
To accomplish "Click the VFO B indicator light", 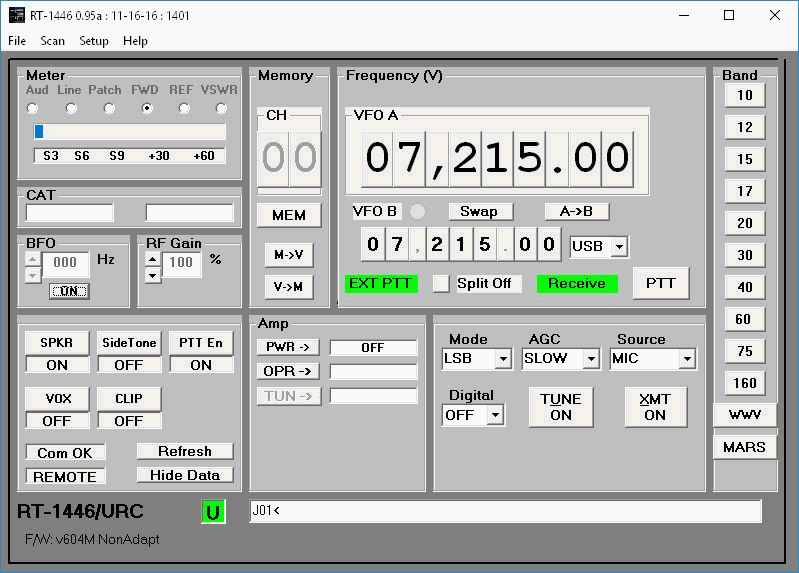I will [418, 211].
